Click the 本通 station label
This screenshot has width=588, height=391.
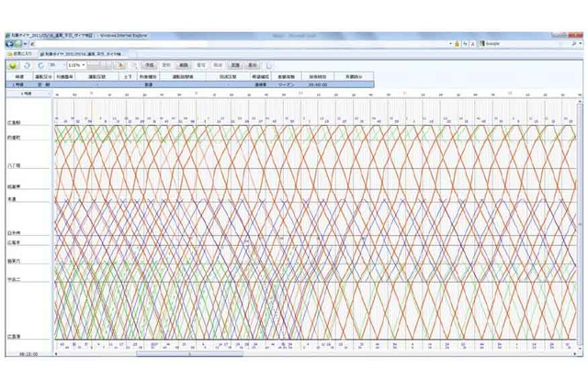tap(12, 199)
